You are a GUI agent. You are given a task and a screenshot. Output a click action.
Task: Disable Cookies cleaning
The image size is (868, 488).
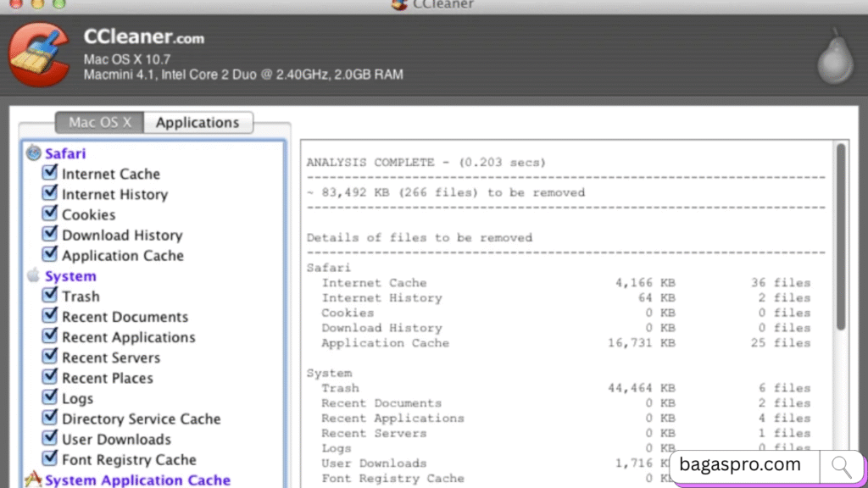point(49,214)
